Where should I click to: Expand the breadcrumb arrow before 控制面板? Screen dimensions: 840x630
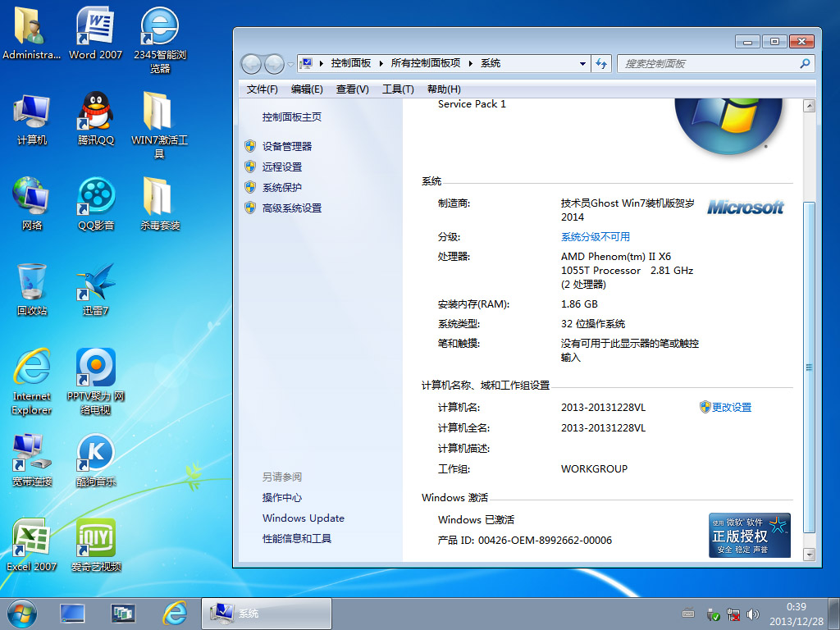point(322,64)
